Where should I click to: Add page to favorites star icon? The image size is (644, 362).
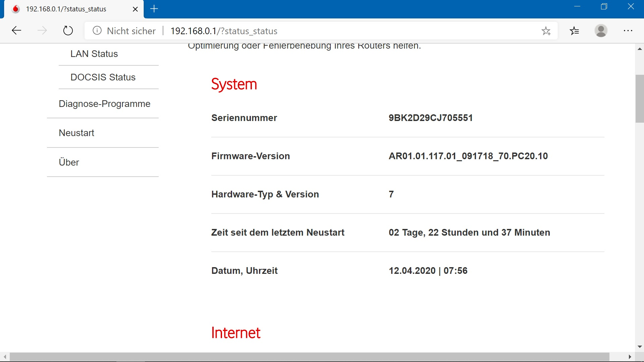tap(546, 31)
